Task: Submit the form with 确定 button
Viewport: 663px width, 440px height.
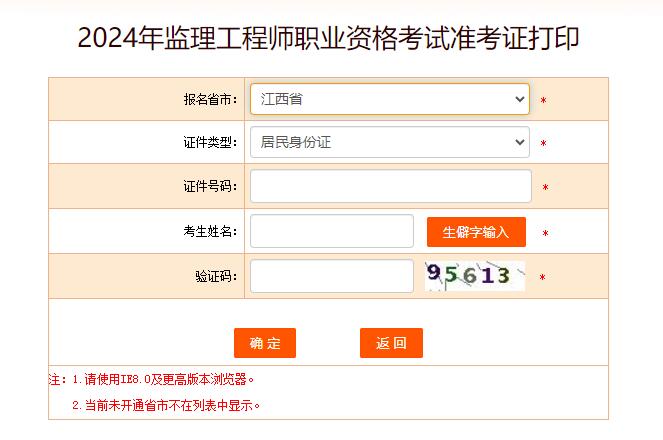Action: pos(265,343)
